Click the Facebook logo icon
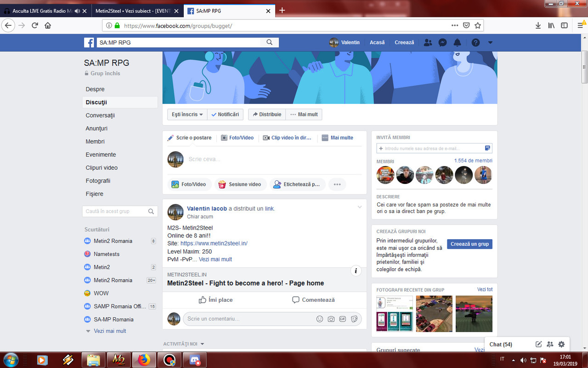 [89, 42]
